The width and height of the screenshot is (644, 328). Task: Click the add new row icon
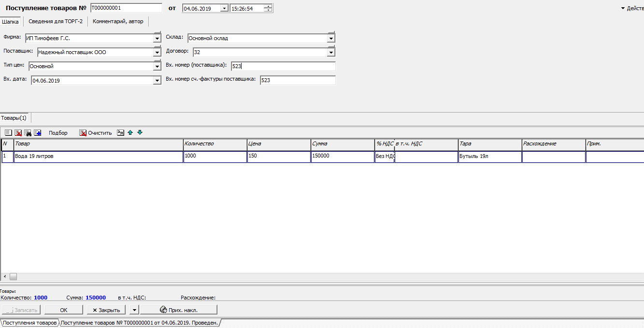pos(37,133)
